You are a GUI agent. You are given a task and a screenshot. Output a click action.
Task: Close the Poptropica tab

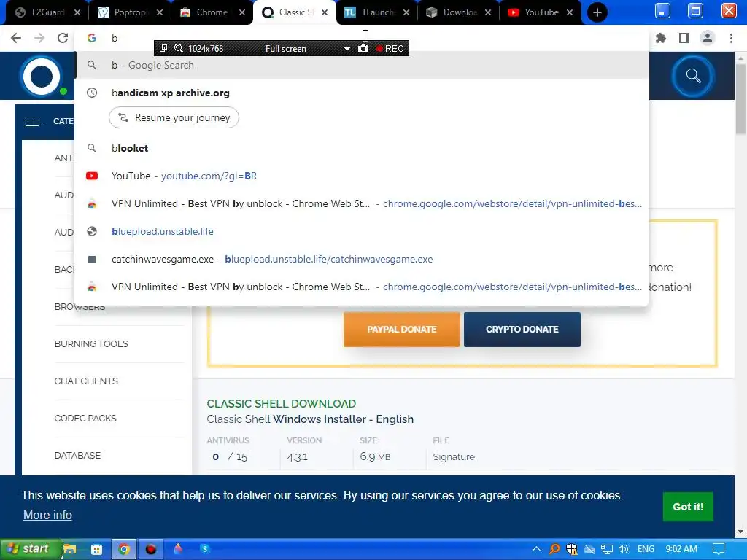[x=160, y=12]
